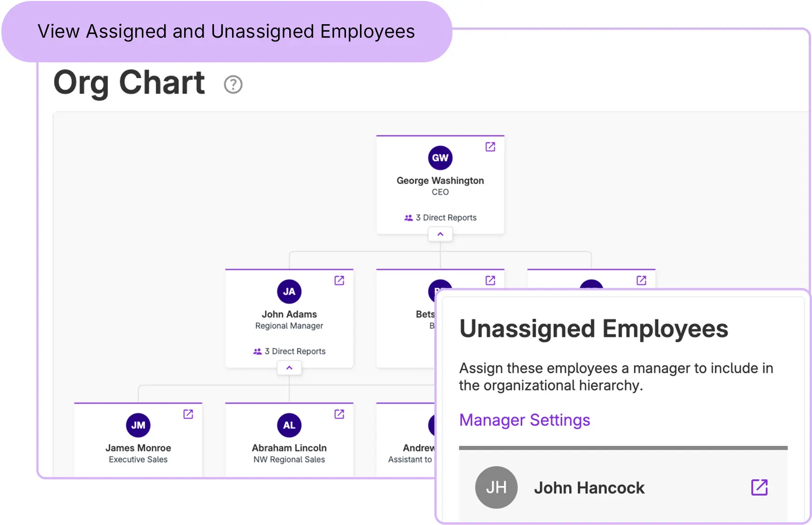
Task: Open Abraham Lincoln's profile via external-link icon
Action: pos(339,414)
